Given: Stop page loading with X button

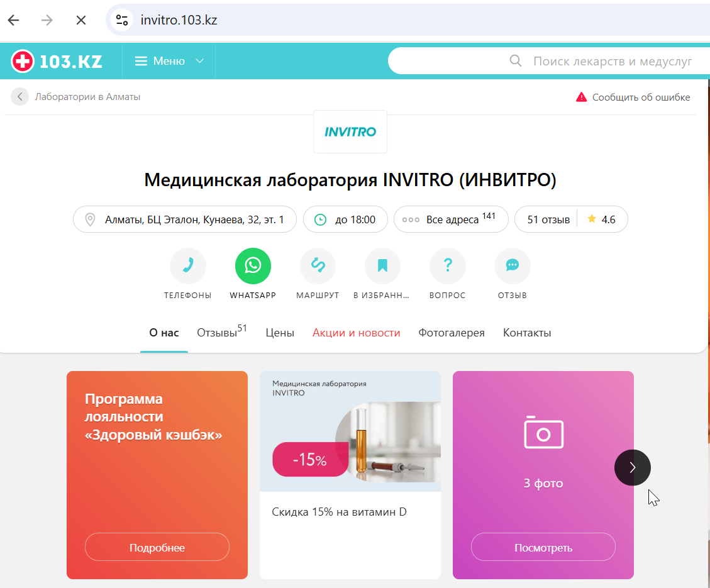Looking at the screenshot, I should click(81, 20).
